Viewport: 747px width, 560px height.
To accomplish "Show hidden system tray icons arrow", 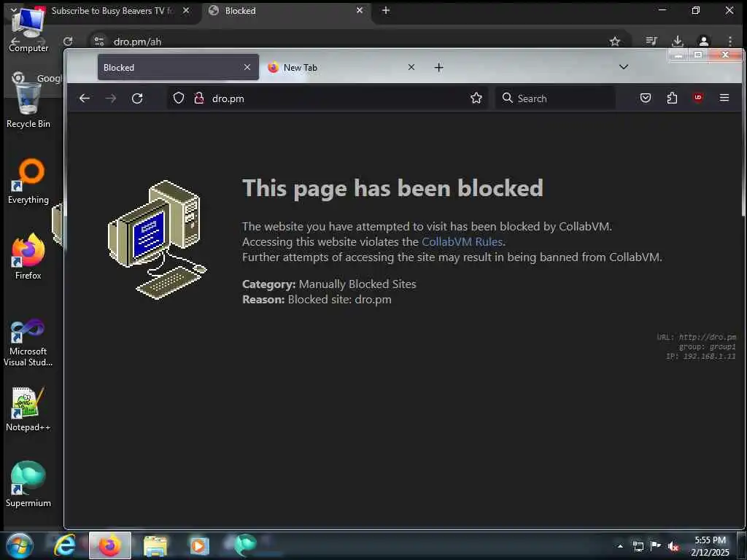I will pyautogui.click(x=620, y=546).
